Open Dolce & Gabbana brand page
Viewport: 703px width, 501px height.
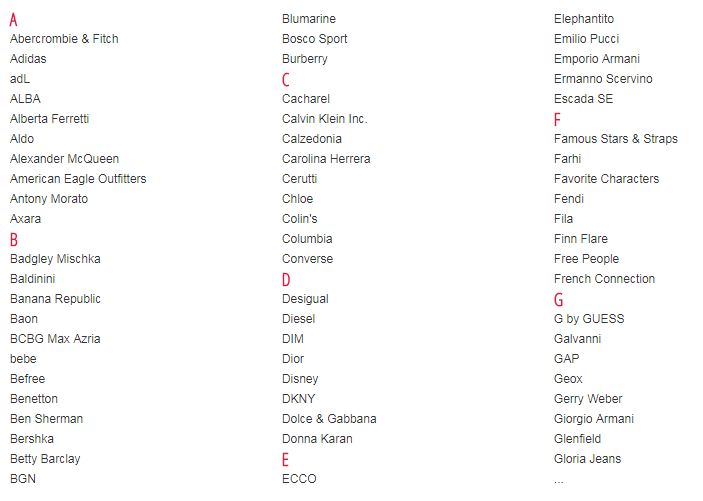(329, 419)
